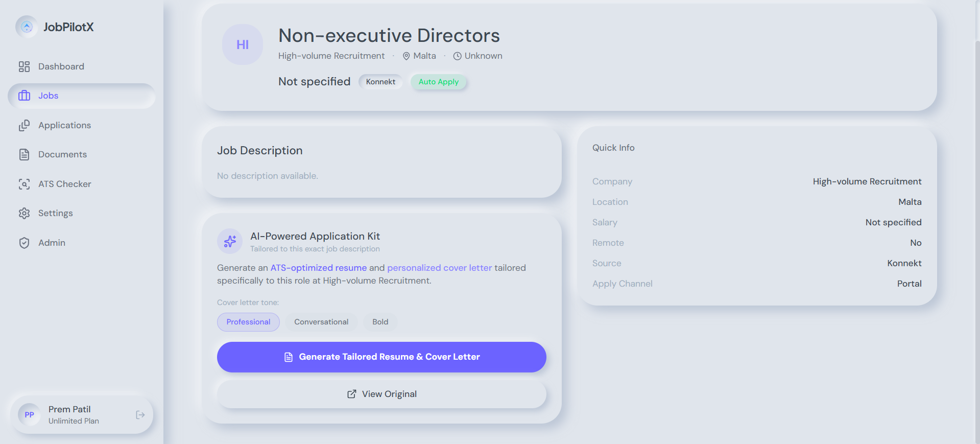Click the Admin shield icon
The height and width of the screenshot is (444, 980).
tap(25, 243)
